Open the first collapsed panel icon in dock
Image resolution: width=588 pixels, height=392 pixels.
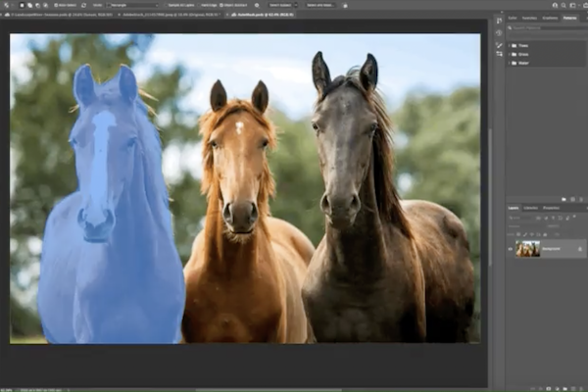tap(499, 21)
